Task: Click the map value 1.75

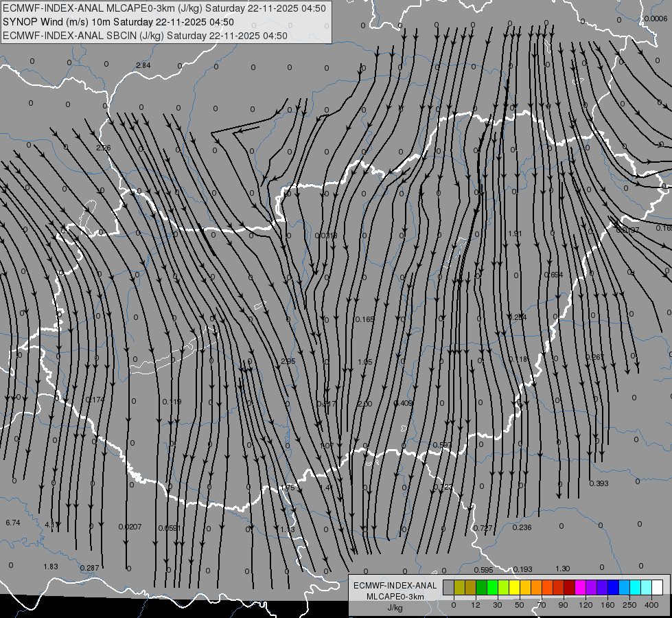Action: pos(288,488)
